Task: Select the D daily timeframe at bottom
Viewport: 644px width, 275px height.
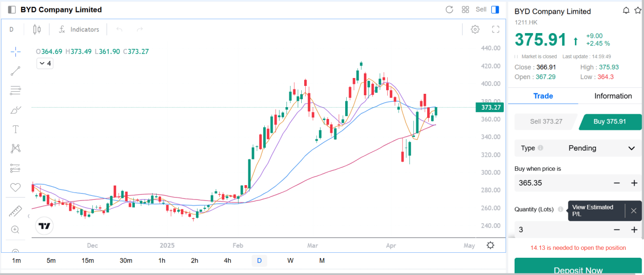Action: pyautogui.click(x=259, y=261)
